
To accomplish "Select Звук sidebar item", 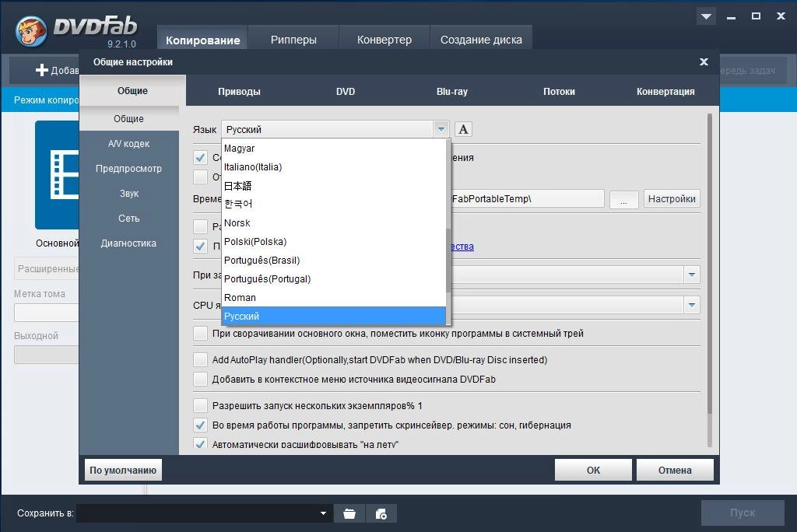I will pos(128,193).
